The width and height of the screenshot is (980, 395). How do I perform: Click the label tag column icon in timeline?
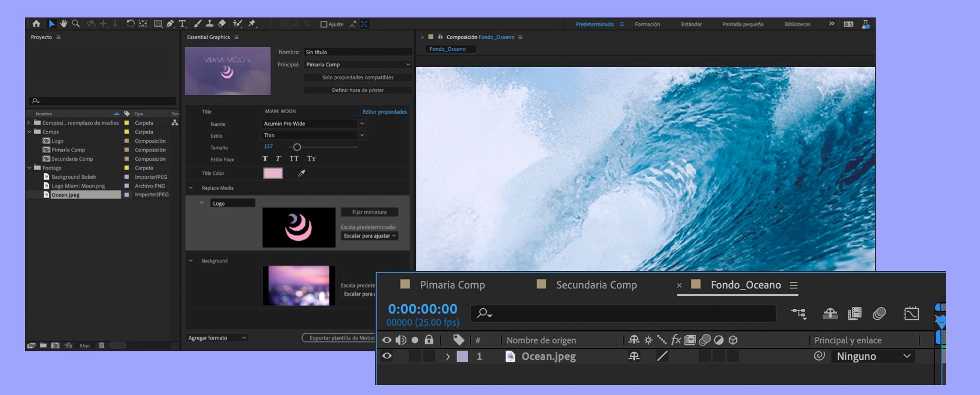(x=459, y=340)
